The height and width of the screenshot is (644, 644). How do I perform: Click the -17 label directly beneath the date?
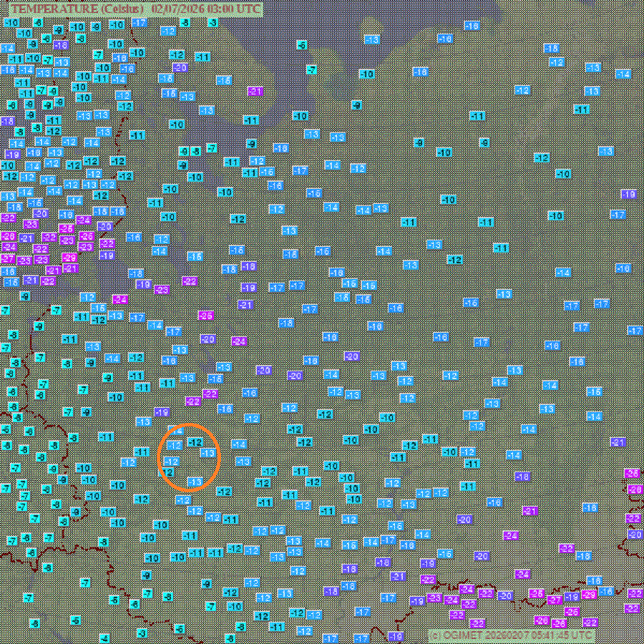(x=140, y=23)
